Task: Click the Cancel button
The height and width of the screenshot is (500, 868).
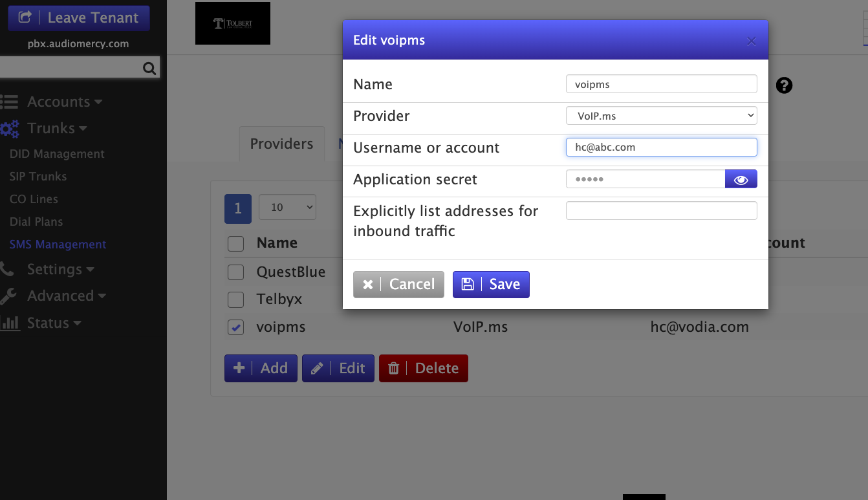Action: tap(398, 285)
